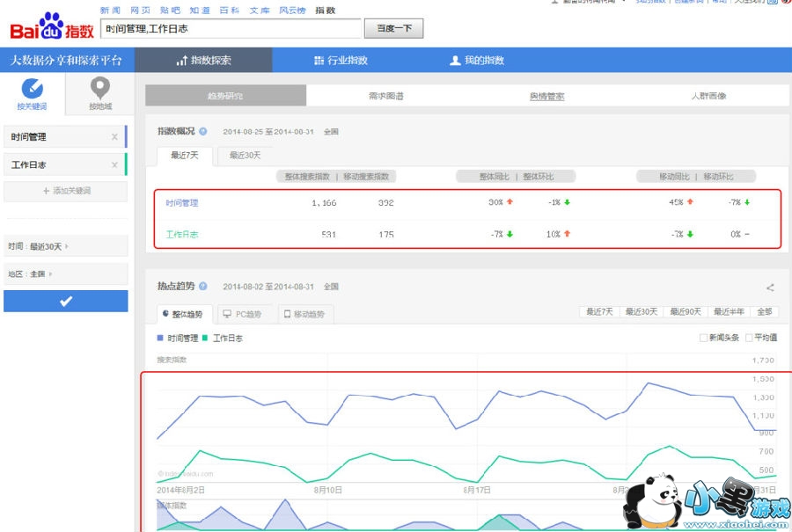Click the blue checkmark confirm button
792x532 pixels.
click(65, 301)
